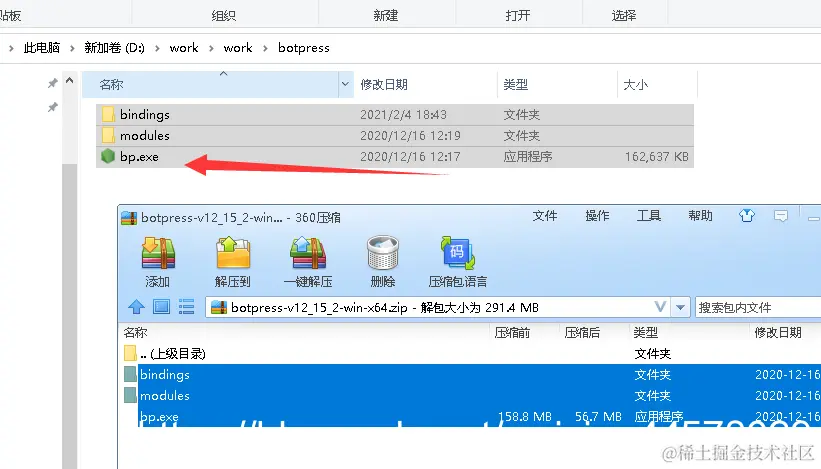Open the 工具 menu in 360压缩
821x469 pixels.
[x=649, y=216]
